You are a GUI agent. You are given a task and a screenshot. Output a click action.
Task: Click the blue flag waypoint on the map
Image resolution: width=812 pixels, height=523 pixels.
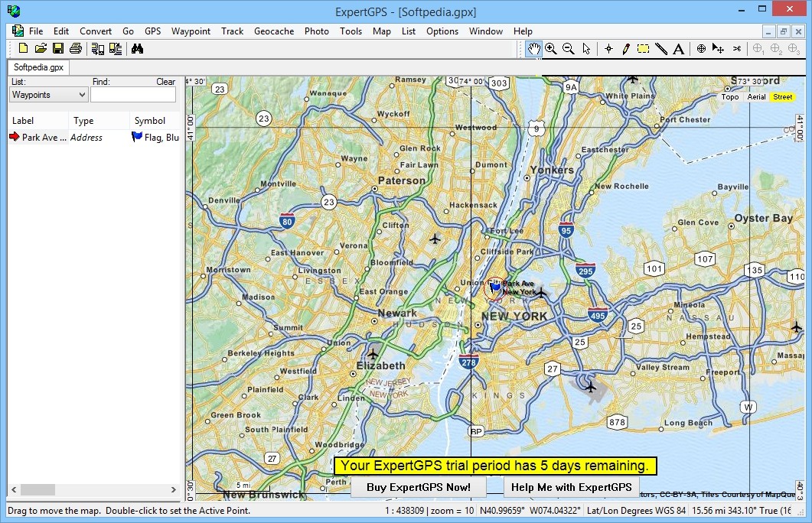pos(496,286)
